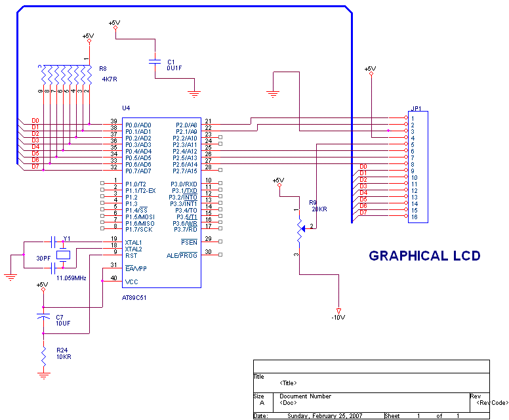Select the Y1 crystal symbol

coord(63,255)
